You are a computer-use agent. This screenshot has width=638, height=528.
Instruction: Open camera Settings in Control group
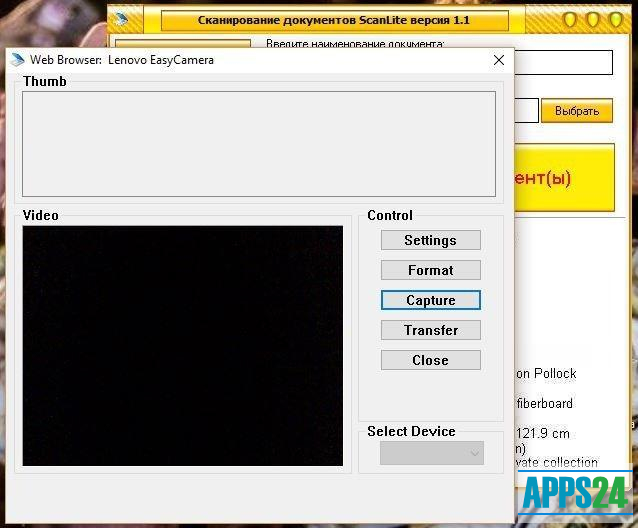tap(430, 240)
